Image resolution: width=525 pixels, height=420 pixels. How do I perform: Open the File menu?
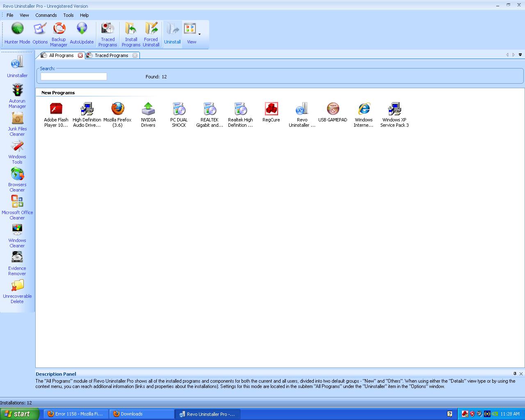pos(10,15)
